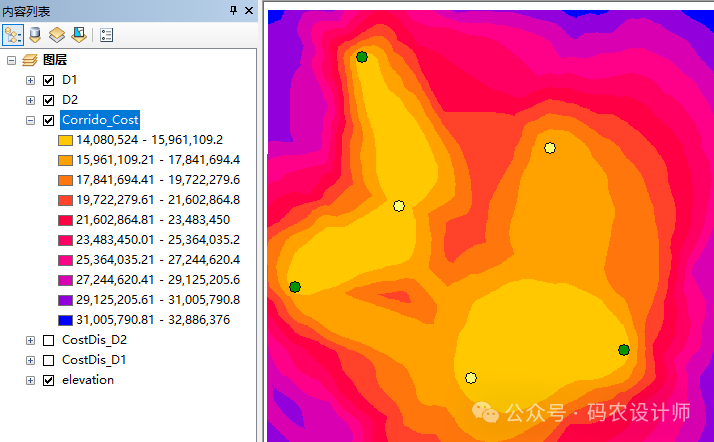Image resolution: width=714 pixels, height=442 pixels.
Task: Click the yellow 14,080,524 legend swatch
Action: click(x=65, y=140)
